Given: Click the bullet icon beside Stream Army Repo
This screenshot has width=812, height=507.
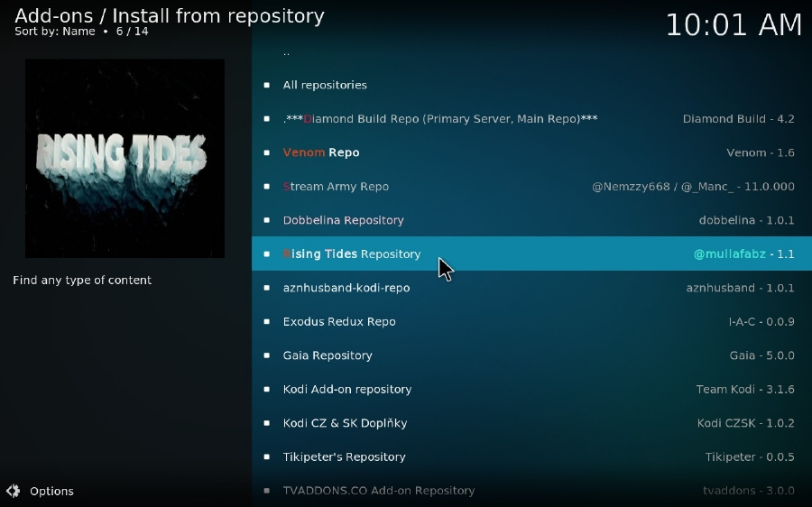Looking at the screenshot, I should click(x=267, y=187).
